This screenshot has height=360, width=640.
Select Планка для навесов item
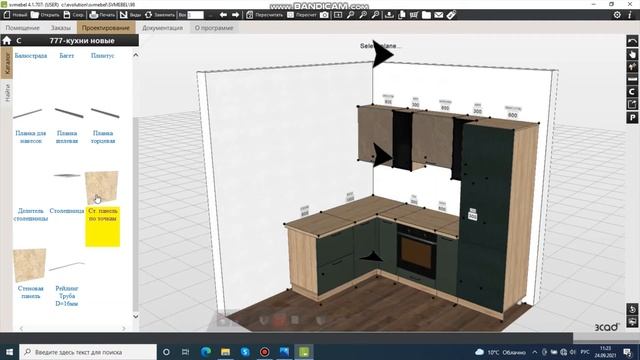(31, 124)
